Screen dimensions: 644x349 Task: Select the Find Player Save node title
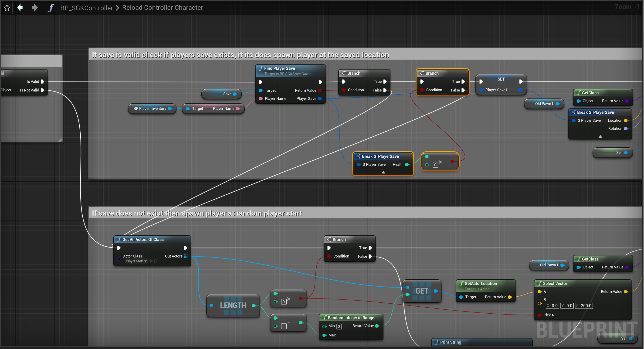[279, 68]
